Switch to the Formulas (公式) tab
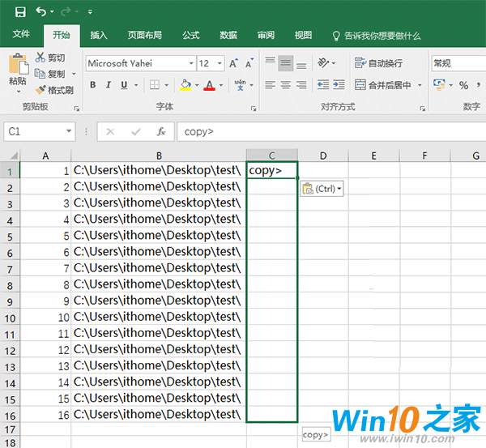The image size is (486, 448). [x=190, y=35]
